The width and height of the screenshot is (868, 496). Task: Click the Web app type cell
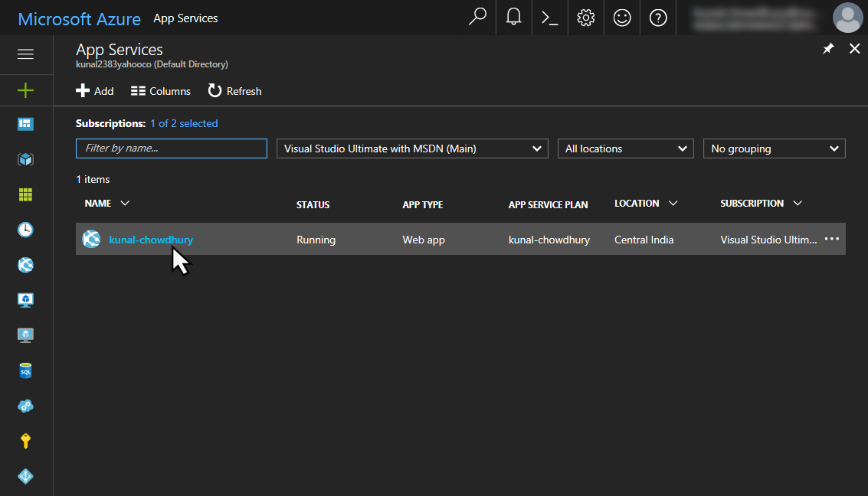pos(424,240)
